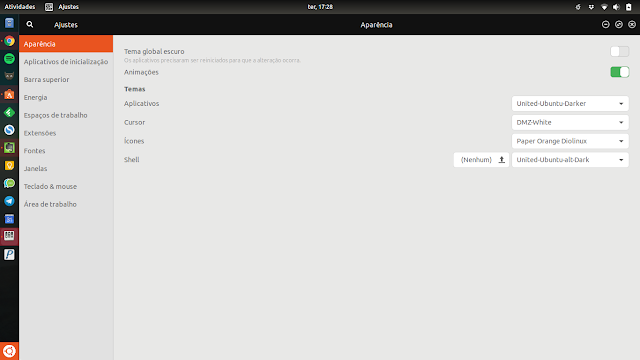
Task: Enable the Tema global escuro switch
Action: pos(620,51)
